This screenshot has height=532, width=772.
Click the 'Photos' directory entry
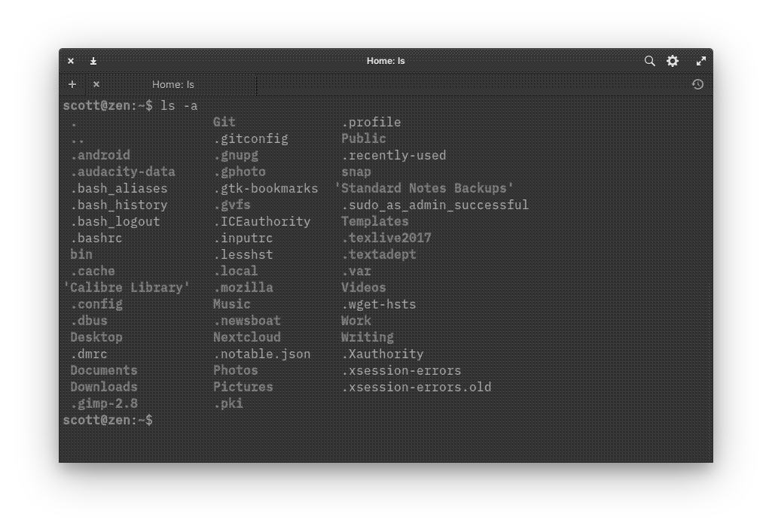tap(236, 370)
